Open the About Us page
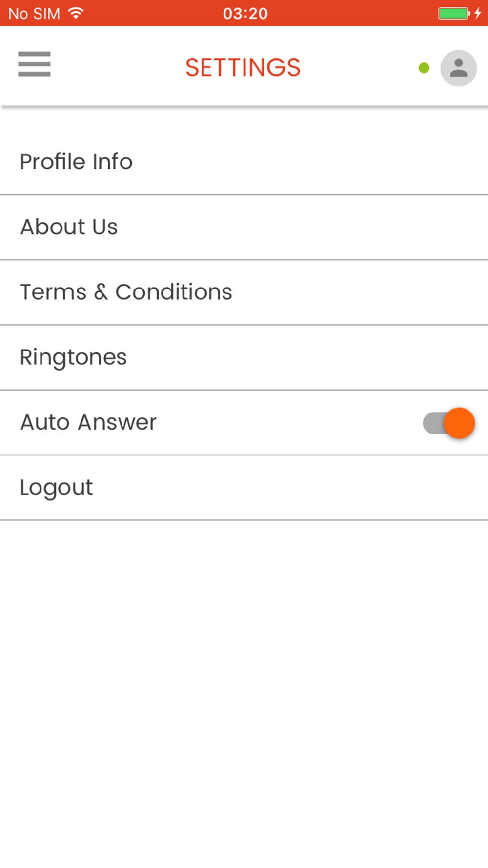 pos(244,227)
